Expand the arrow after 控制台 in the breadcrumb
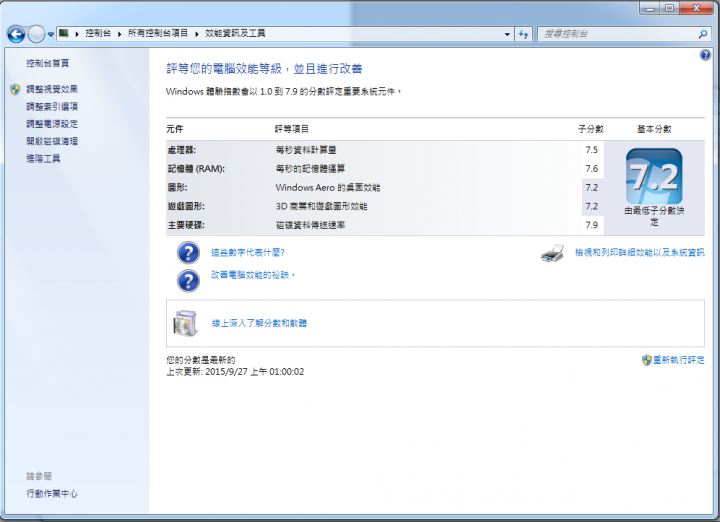The image size is (720, 522). click(119, 34)
